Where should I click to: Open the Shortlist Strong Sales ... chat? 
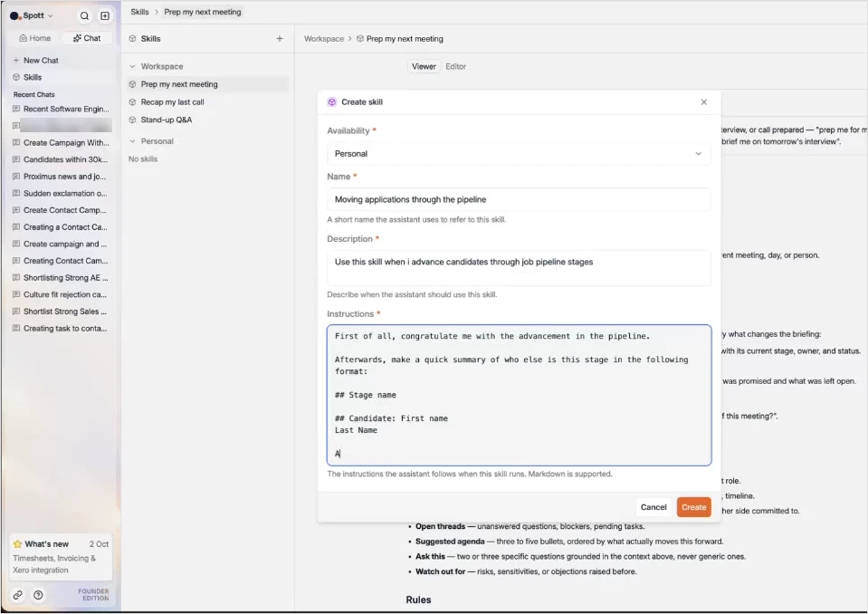(61, 312)
